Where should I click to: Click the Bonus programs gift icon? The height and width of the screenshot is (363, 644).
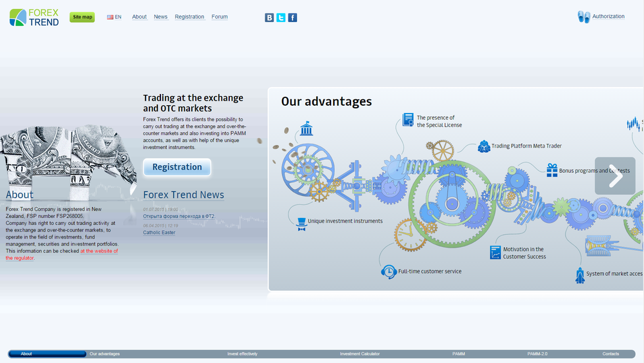pos(552,170)
